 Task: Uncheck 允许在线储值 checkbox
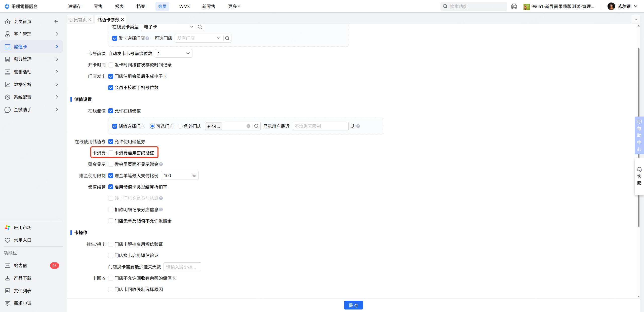click(111, 111)
